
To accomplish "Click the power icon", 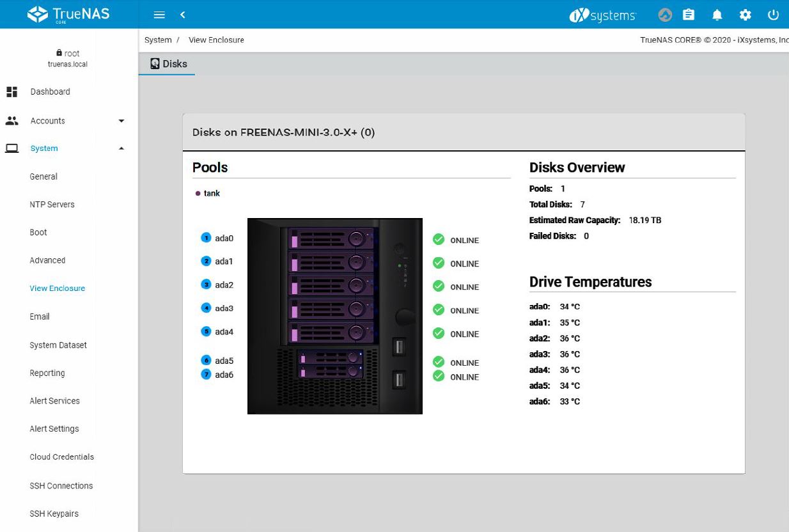I will click(x=773, y=15).
